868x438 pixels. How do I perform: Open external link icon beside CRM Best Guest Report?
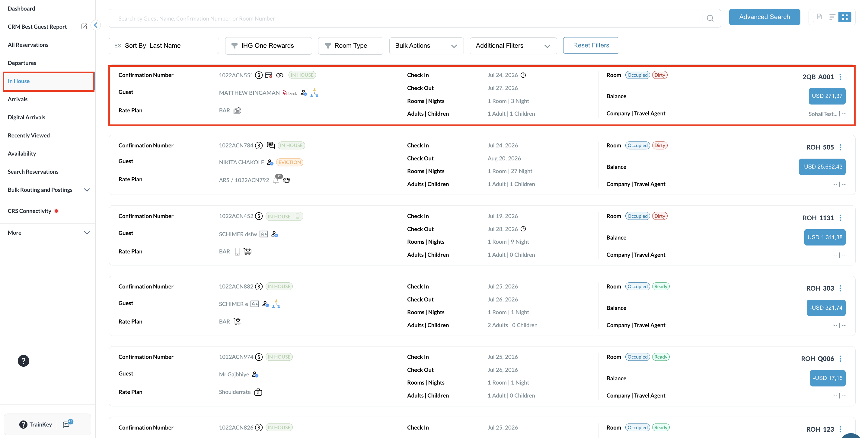click(84, 26)
